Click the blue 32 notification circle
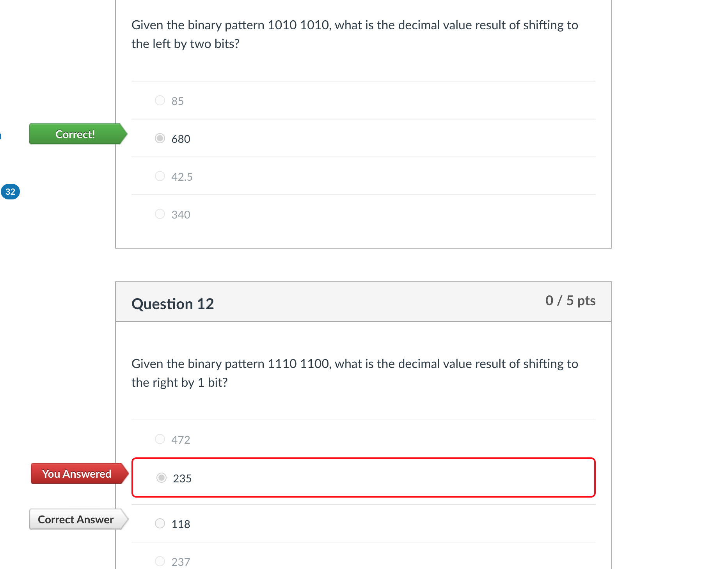Screen dimensions: 728x569 coord(11,191)
